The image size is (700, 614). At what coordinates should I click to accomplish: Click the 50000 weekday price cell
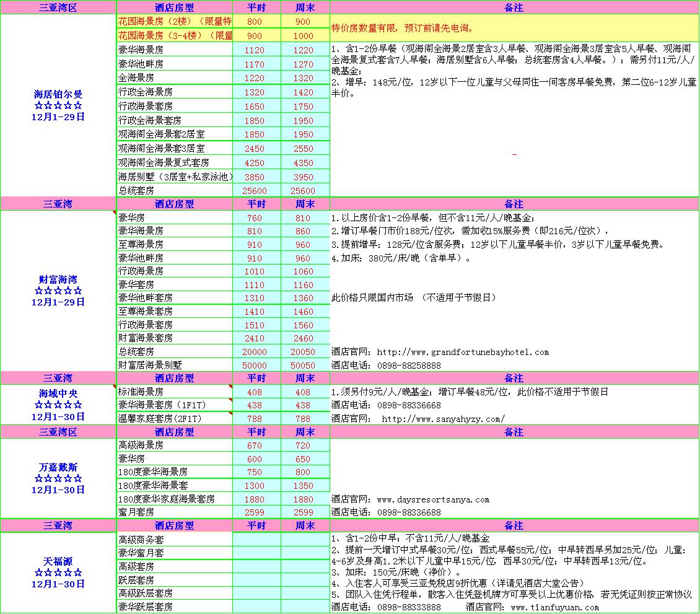(255, 366)
